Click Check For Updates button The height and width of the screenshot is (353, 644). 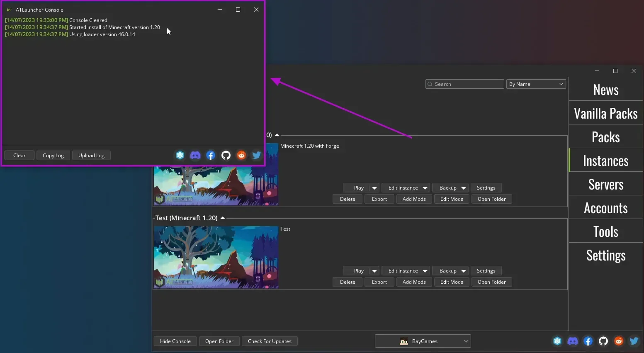click(x=270, y=341)
